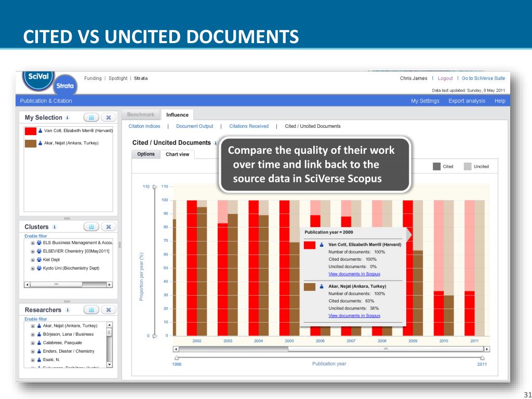Click the Uncited legend entry

(x=476, y=167)
